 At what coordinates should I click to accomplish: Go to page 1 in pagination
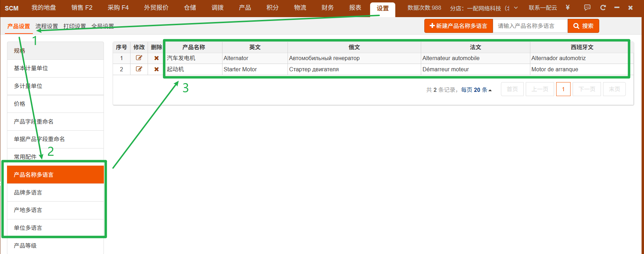pos(563,89)
